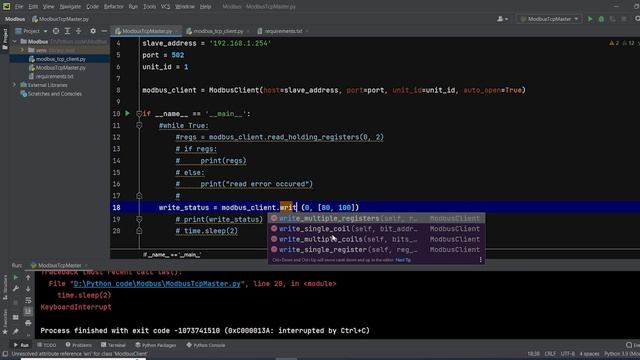
Task: Choose write_single_register completion suggestion
Action: pos(376,249)
